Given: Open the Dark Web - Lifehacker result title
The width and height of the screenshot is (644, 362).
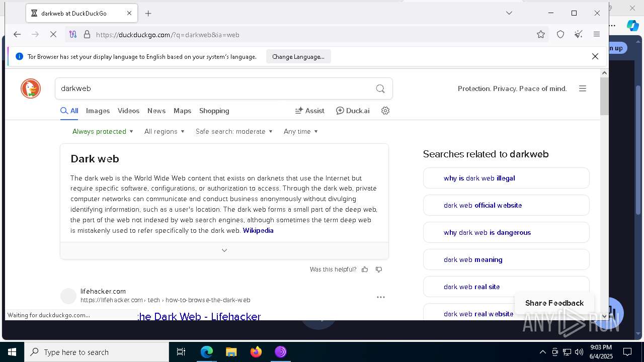Looking at the screenshot, I should pos(199,316).
